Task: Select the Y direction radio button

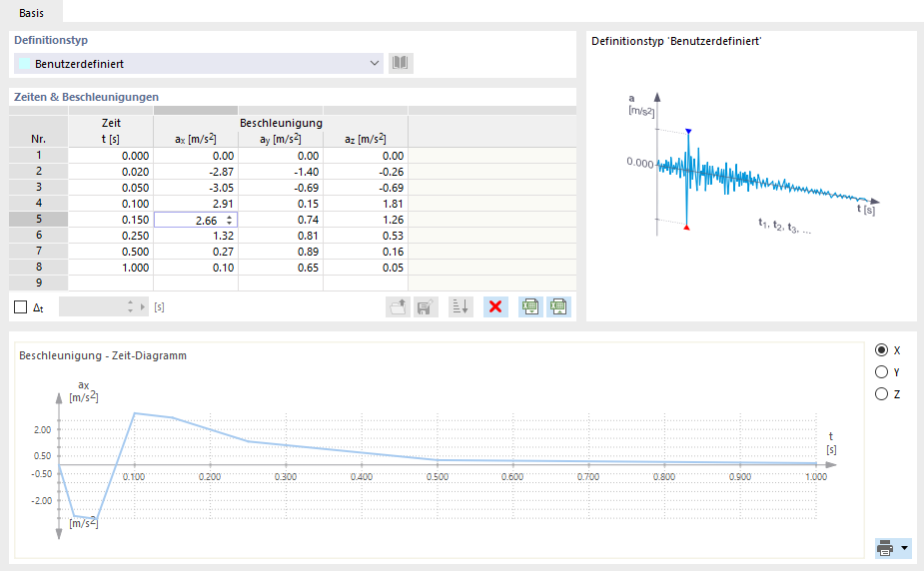Action: pyautogui.click(x=882, y=372)
